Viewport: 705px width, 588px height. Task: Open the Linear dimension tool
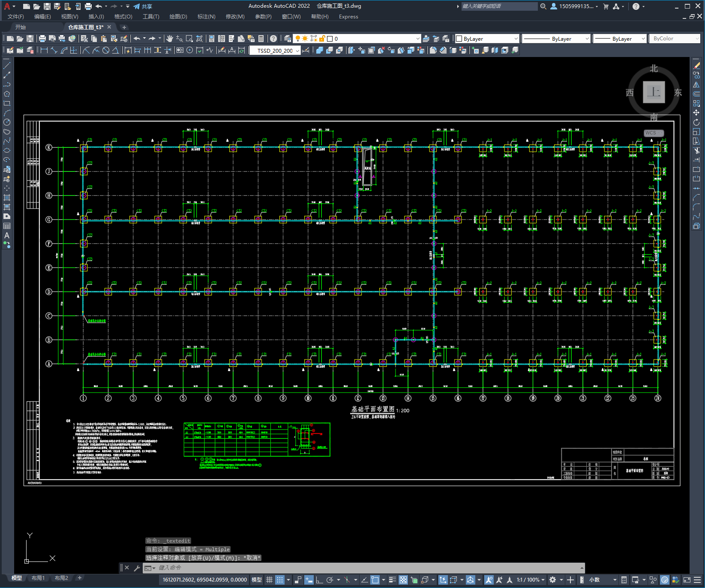[x=44, y=50]
